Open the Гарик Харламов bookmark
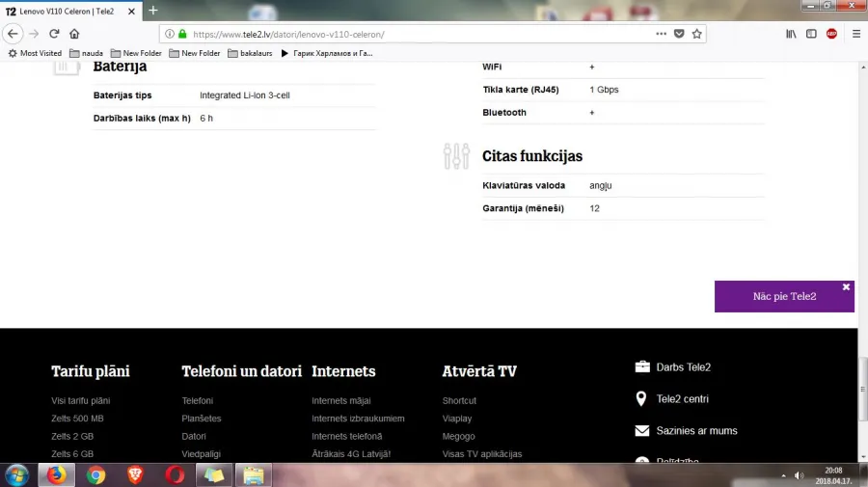 point(327,53)
